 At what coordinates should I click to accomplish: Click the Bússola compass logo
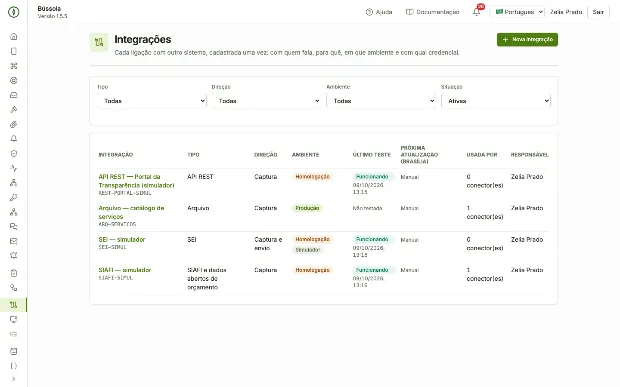pyautogui.click(x=13, y=12)
